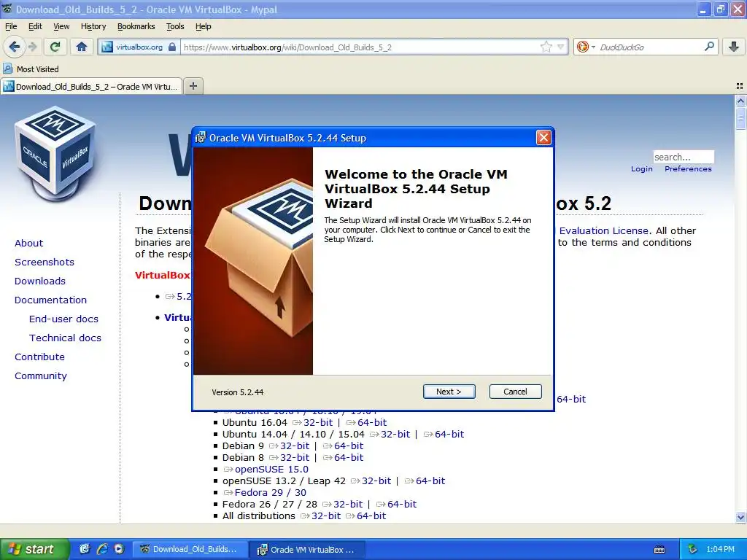Download All distributions 64-bit build
Screen dimensions: 747x560
(371, 516)
